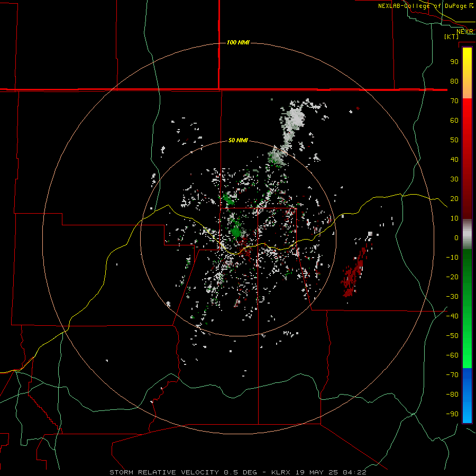Select the blue color bar segment

coord(467,396)
